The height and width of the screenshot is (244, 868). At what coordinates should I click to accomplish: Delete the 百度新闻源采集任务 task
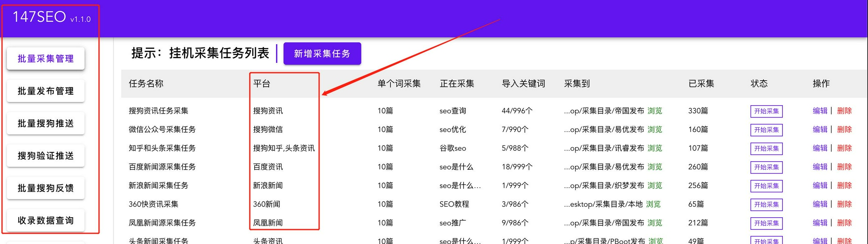(x=844, y=167)
